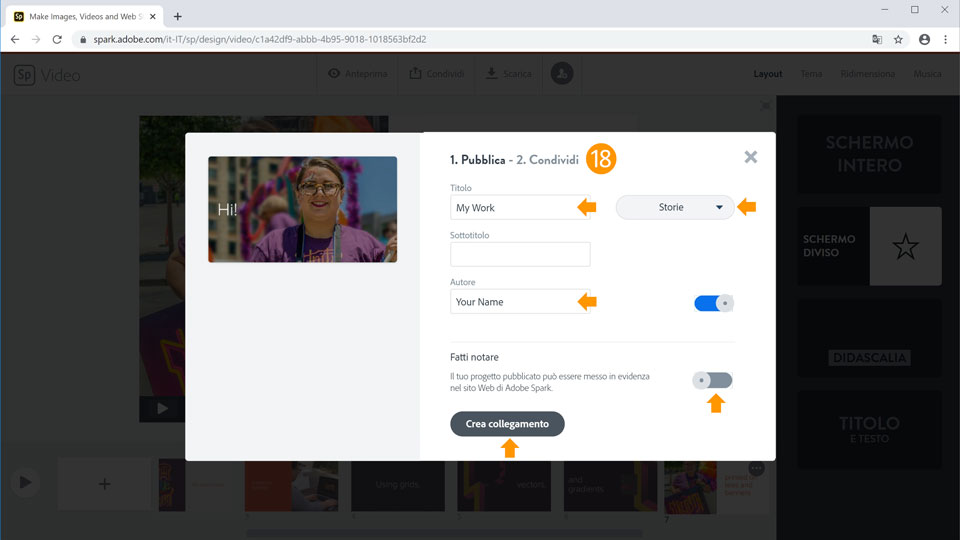Switch to the Musica tab

pyautogui.click(x=927, y=73)
